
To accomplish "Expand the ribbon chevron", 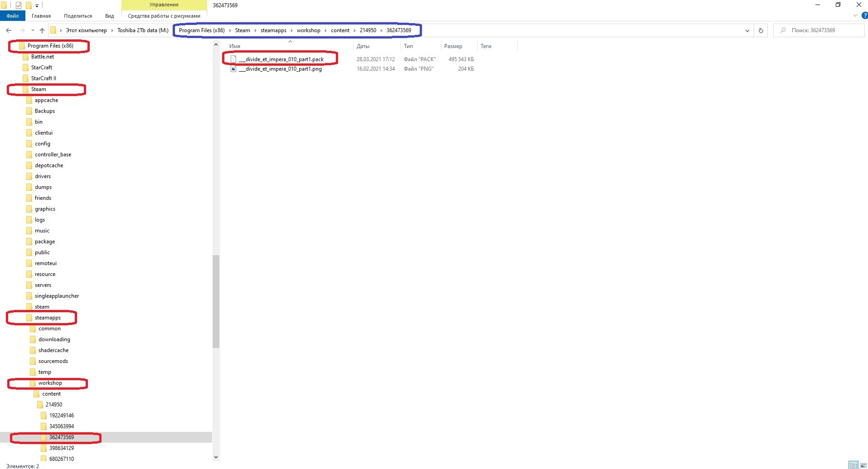I will click(855, 15).
